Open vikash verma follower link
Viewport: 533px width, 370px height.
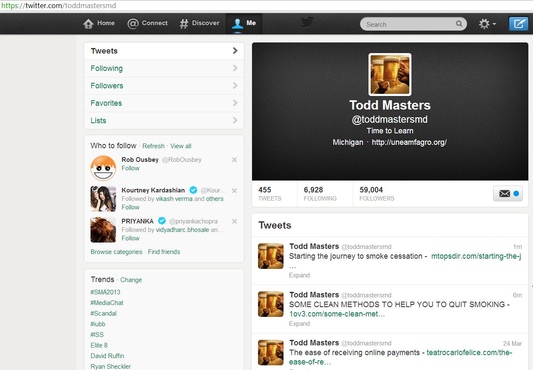click(174, 199)
